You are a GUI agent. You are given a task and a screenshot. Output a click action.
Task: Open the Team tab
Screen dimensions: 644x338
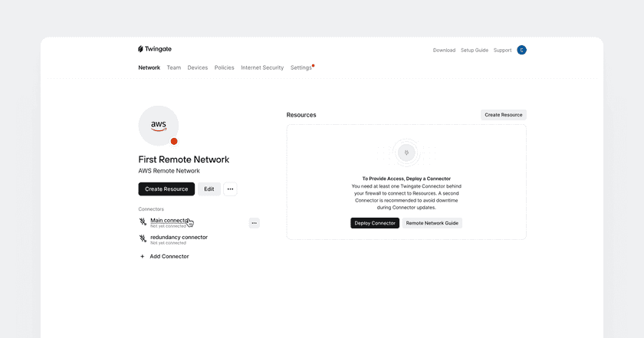174,67
